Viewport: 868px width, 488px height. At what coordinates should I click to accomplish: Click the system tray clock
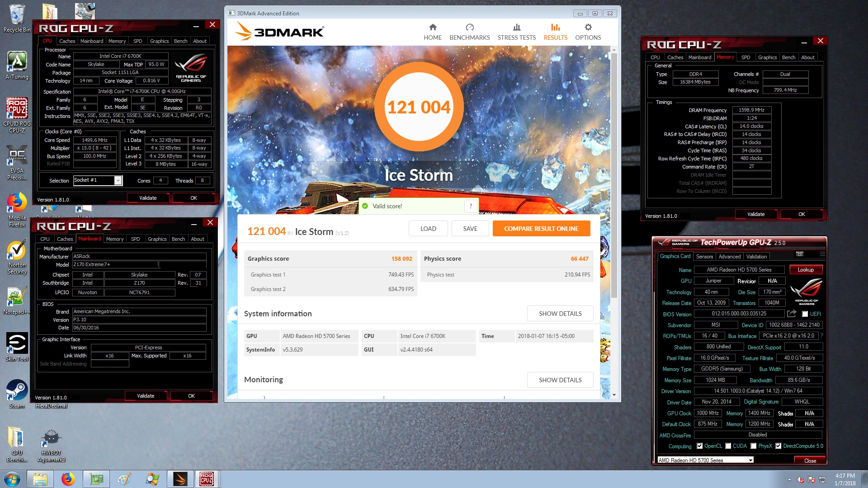[x=844, y=479]
